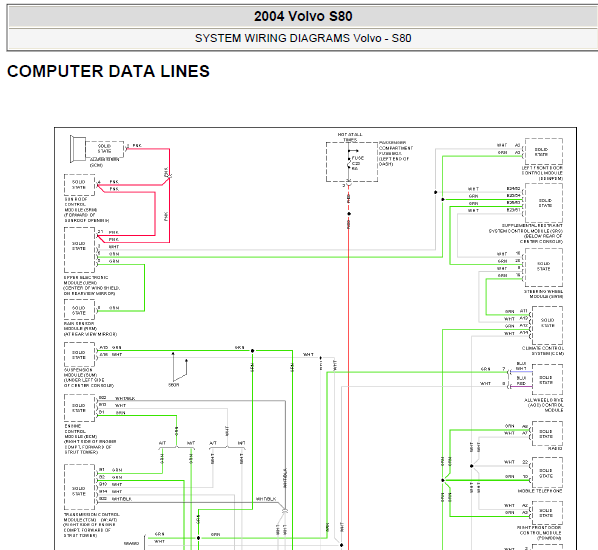Click the 'A/T' label above green wire split
This screenshot has height=550, width=598.
point(162,443)
